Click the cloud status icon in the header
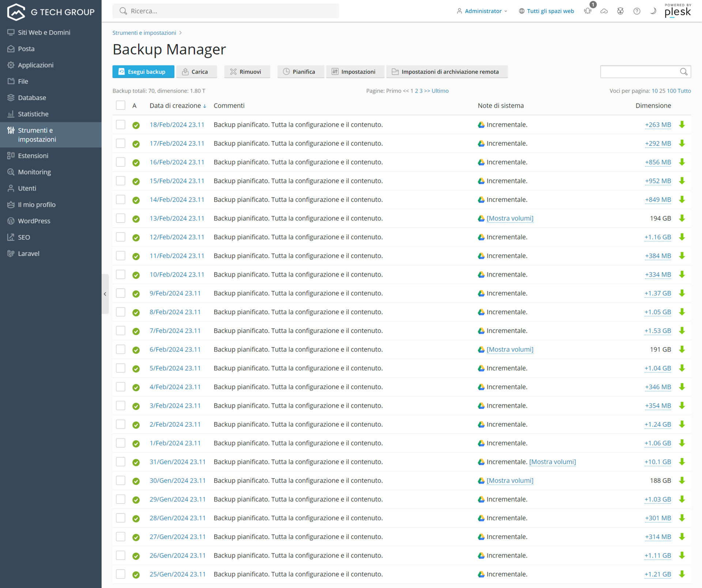Image resolution: width=702 pixels, height=588 pixels. pyautogui.click(x=604, y=11)
